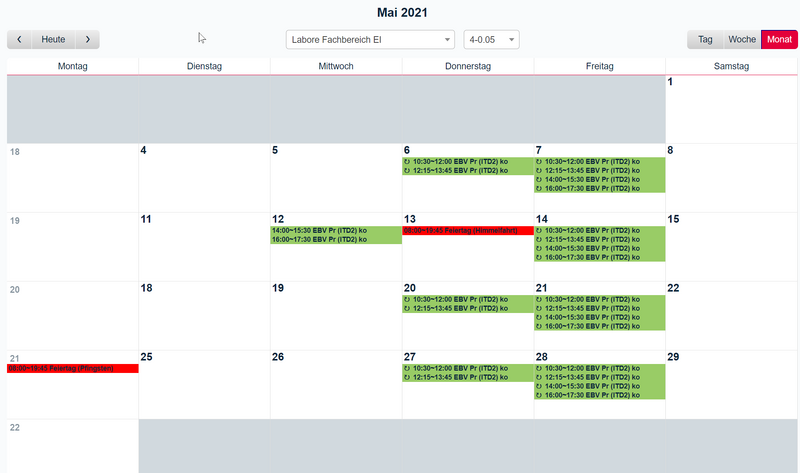Select day number 29 in the calendar

(673, 357)
